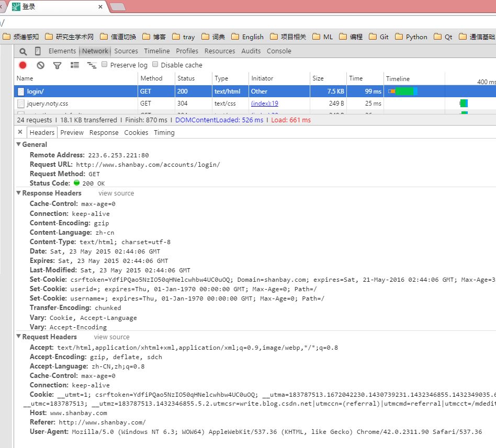
Task: Toggle device mode phone icon
Action: click(x=38, y=51)
